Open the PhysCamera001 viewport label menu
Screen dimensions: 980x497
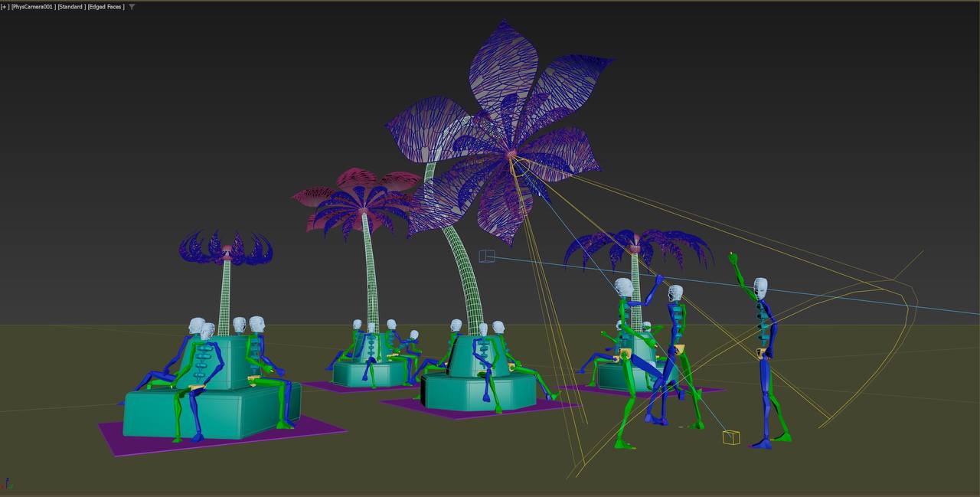[32, 7]
